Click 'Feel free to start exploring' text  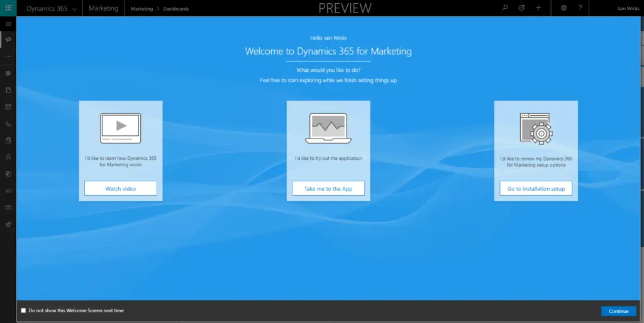[x=328, y=80]
